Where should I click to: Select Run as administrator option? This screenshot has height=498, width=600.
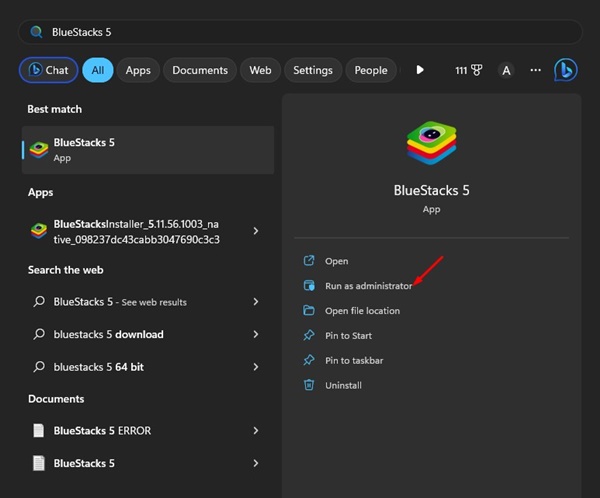[x=368, y=286]
